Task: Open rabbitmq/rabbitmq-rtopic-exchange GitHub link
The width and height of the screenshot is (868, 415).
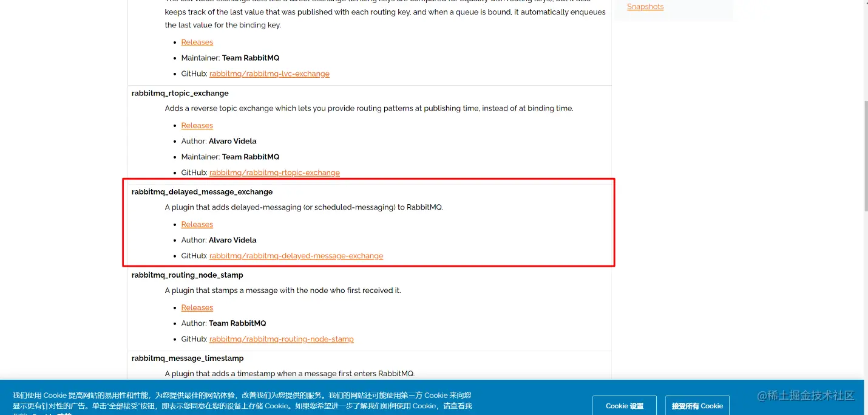Action: 274,173
